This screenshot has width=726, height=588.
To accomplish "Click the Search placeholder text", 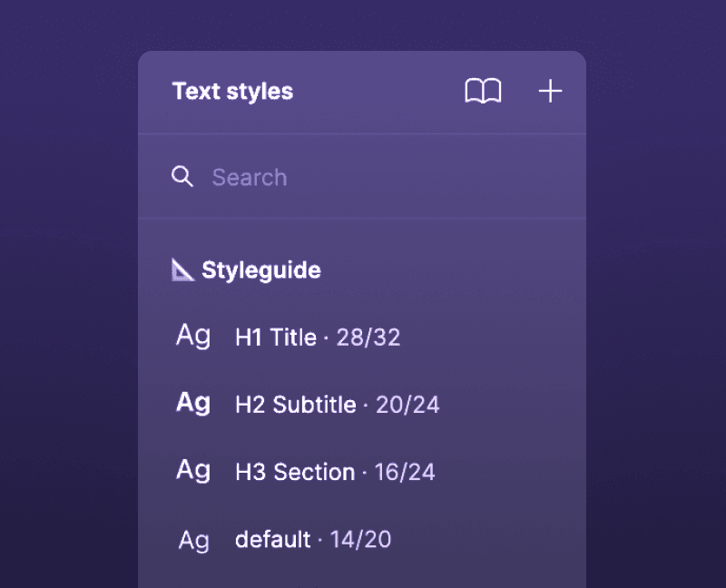I will (x=250, y=177).
